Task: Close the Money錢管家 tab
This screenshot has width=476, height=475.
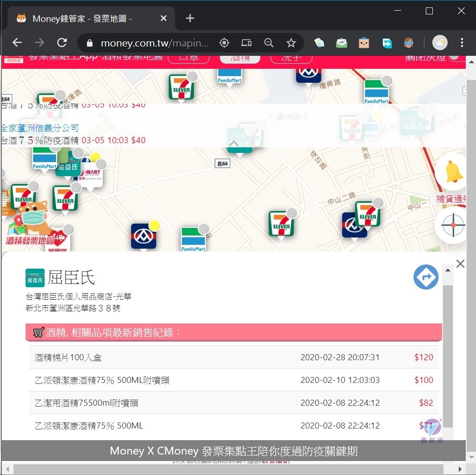Action: [x=163, y=19]
